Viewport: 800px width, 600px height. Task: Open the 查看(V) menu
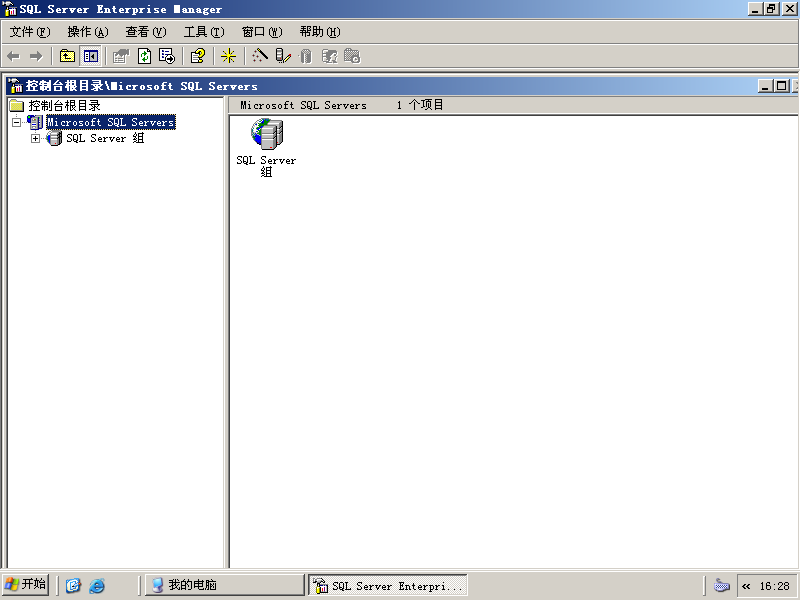146,32
